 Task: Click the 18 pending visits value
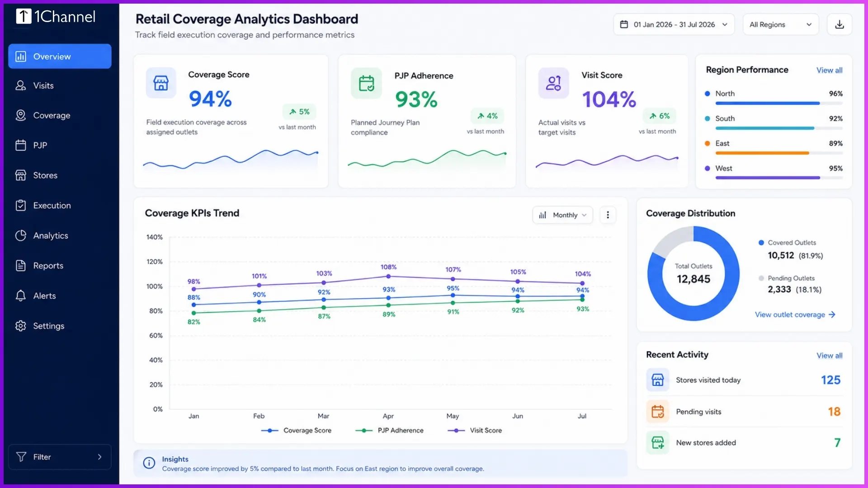(834, 412)
